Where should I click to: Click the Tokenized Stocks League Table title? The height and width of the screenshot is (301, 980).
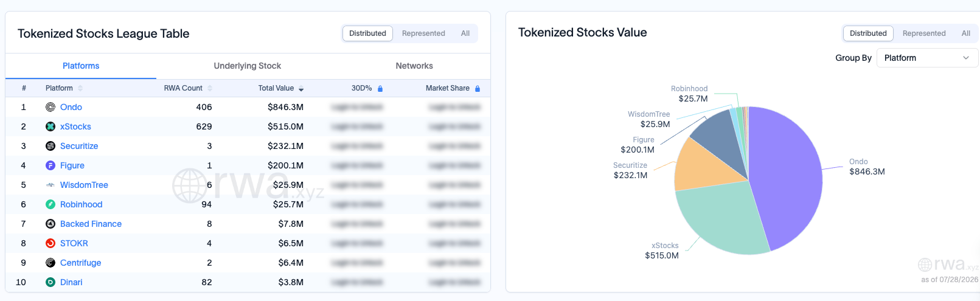pos(103,33)
